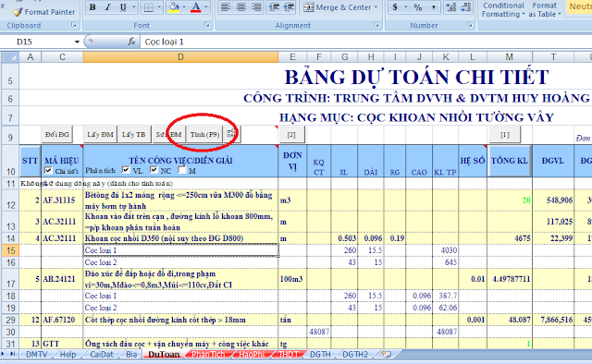
Task: Apply comma style
Action: click(434, 7)
